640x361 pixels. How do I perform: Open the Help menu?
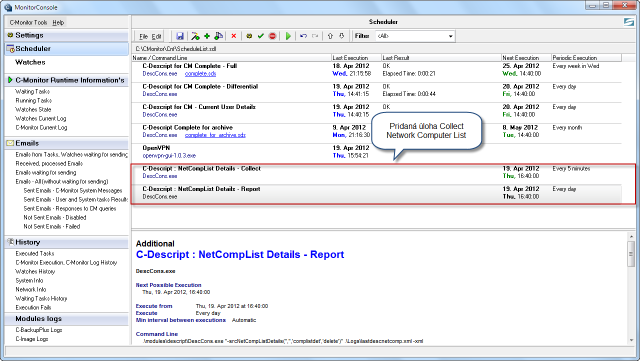coord(58,22)
